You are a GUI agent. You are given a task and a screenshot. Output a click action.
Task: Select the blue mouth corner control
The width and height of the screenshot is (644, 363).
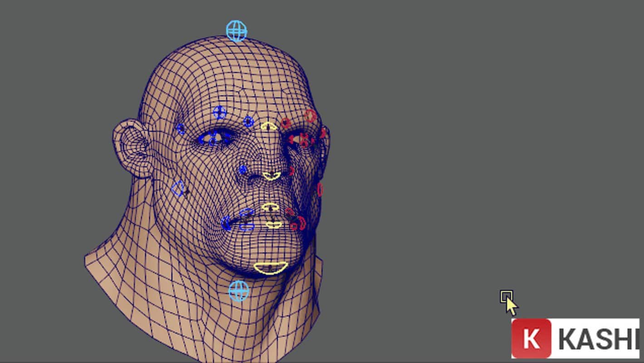(x=226, y=223)
